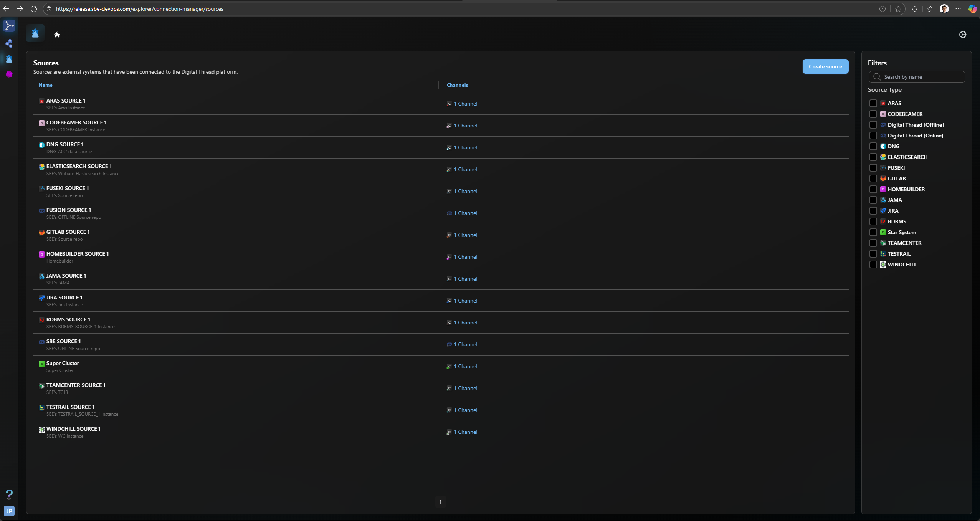Open settings gear icon at top right
The width and height of the screenshot is (980, 521).
962,35
